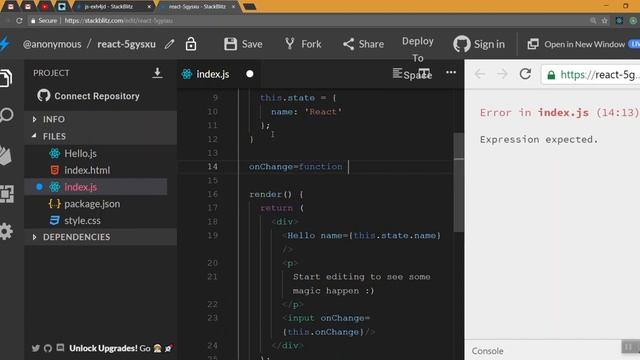Image resolution: width=640 pixels, height=360 pixels.
Task: Expand the DEPENDENCIES section
Action: coord(100,237)
